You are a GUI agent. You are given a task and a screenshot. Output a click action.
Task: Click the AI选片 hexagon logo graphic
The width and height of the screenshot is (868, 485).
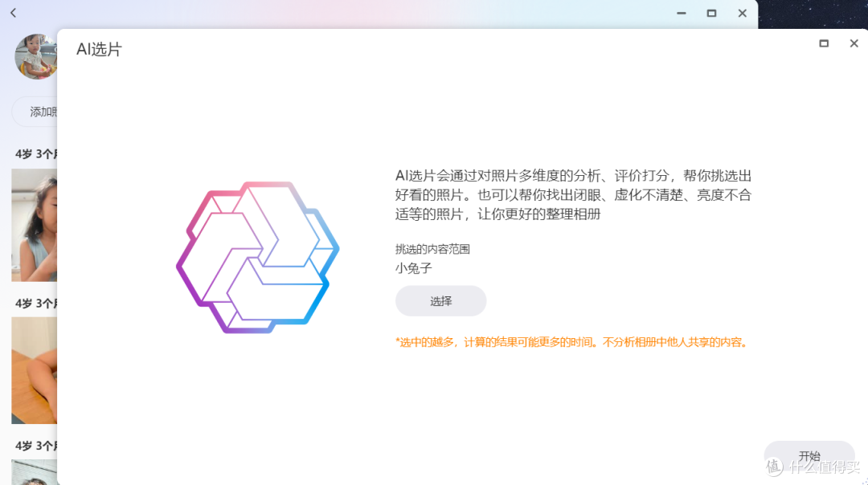click(x=256, y=255)
